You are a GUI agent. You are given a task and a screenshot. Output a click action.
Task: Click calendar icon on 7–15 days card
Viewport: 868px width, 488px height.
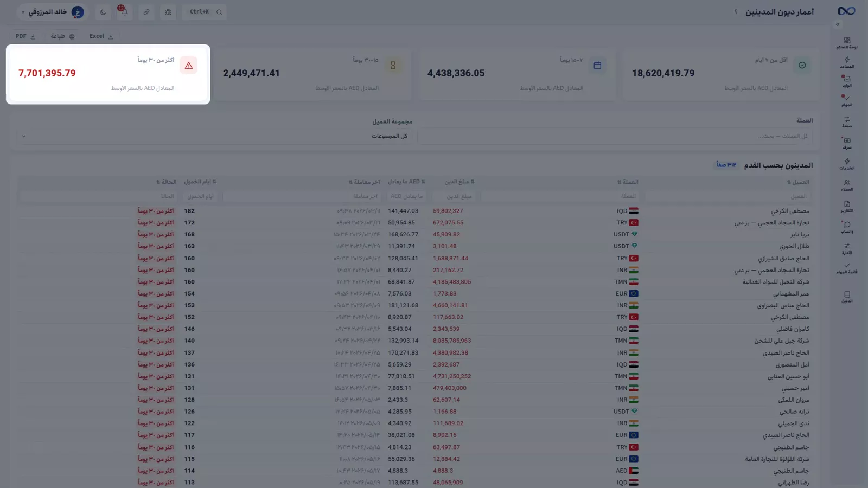click(x=597, y=66)
